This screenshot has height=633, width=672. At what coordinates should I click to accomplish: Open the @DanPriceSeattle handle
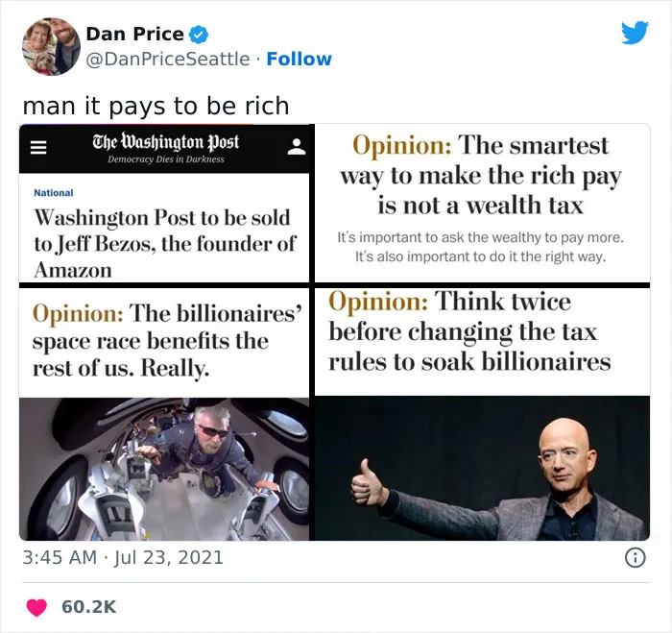pyautogui.click(x=168, y=60)
